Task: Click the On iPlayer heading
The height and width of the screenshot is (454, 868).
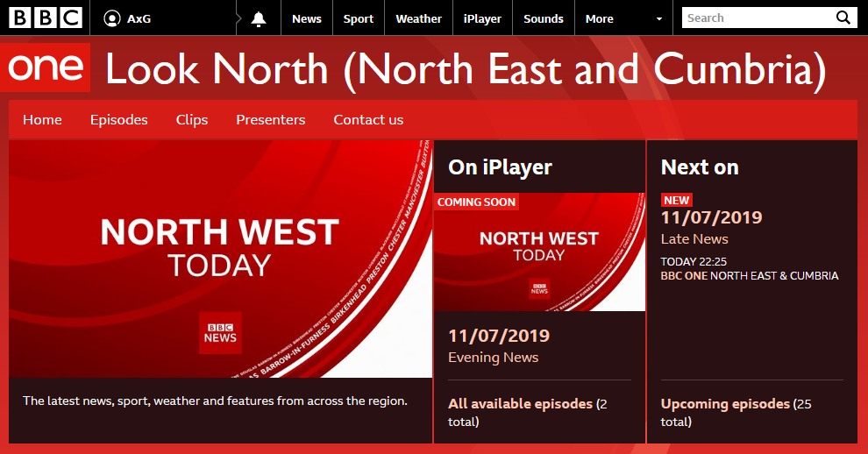Action: pos(500,167)
